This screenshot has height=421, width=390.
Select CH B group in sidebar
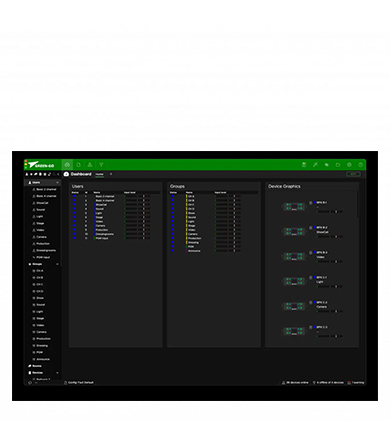coord(38,278)
